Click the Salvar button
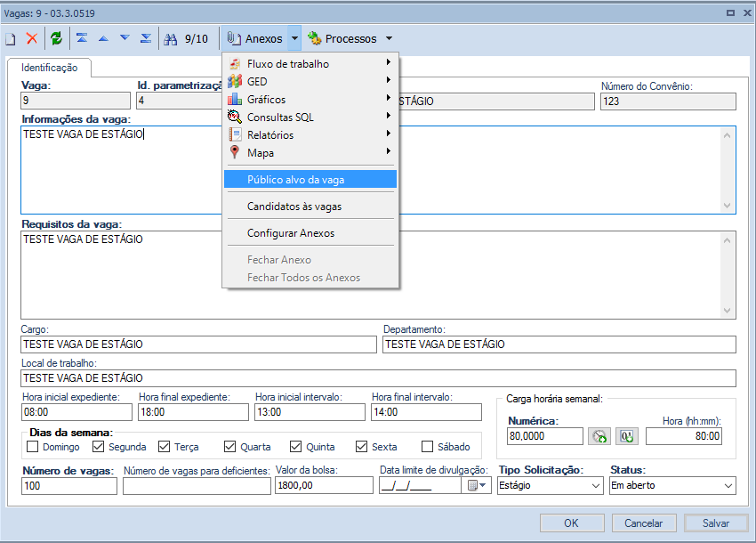The width and height of the screenshot is (756, 543). pyautogui.click(x=716, y=523)
